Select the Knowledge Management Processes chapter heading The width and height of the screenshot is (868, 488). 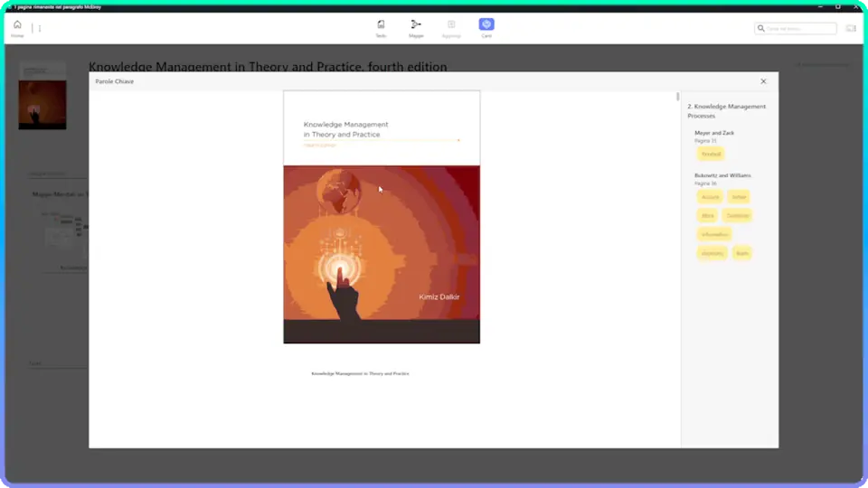(x=726, y=111)
